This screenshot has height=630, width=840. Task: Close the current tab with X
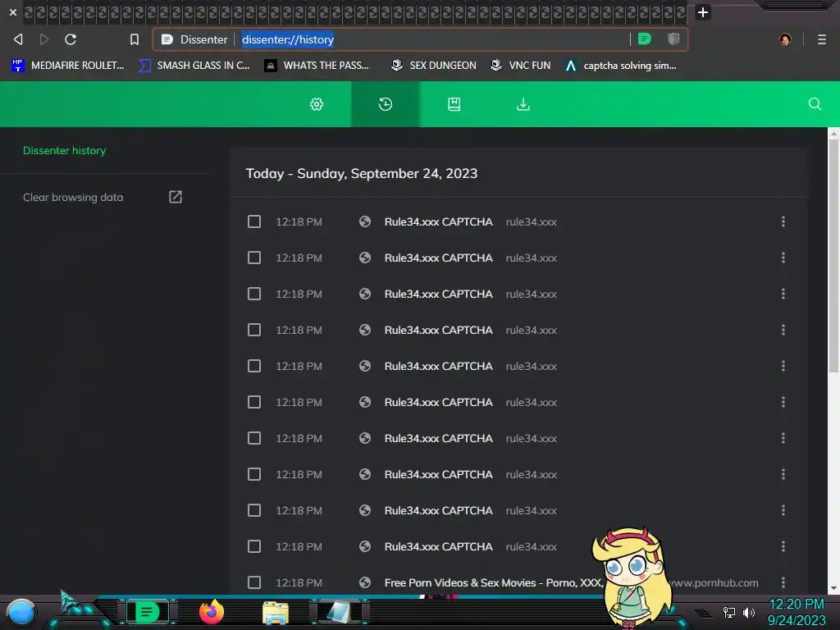pos(13,12)
